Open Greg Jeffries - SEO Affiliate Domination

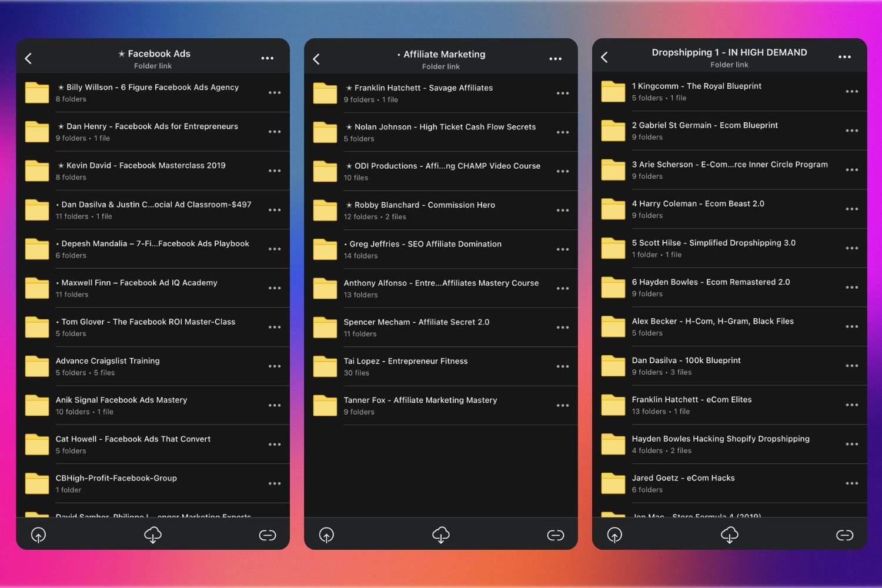click(441, 250)
